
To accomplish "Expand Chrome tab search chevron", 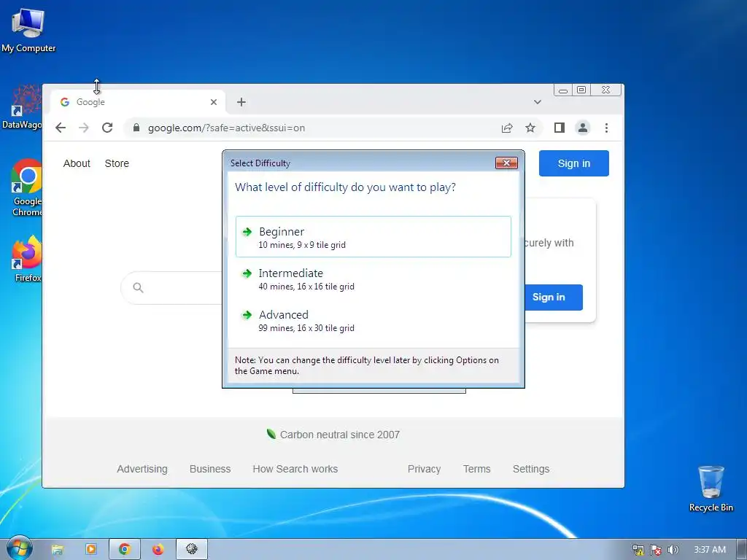I will pyautogui.click(x=538, y=102).
